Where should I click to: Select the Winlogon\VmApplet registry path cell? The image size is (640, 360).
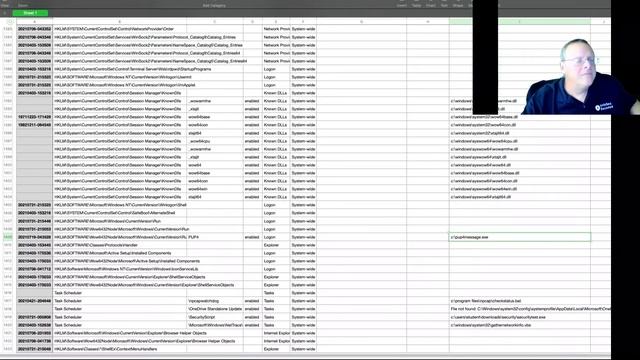click(x=120, y=85)
